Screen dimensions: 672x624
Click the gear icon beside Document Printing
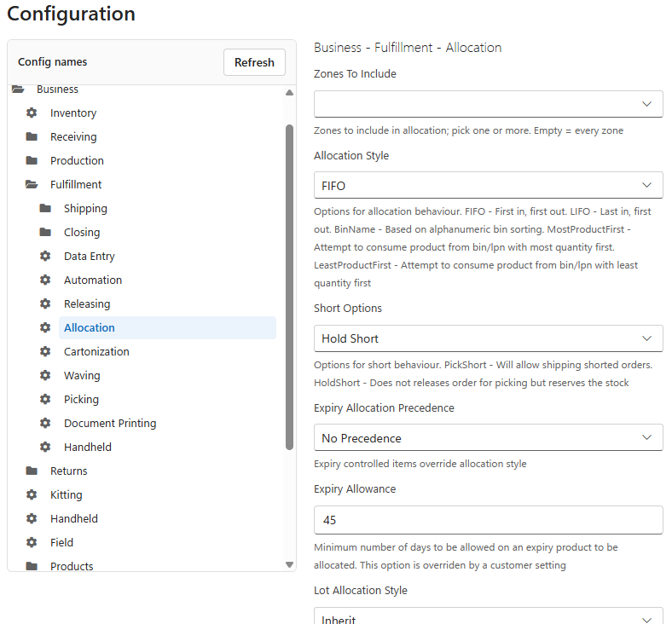(x=45, y=423)
